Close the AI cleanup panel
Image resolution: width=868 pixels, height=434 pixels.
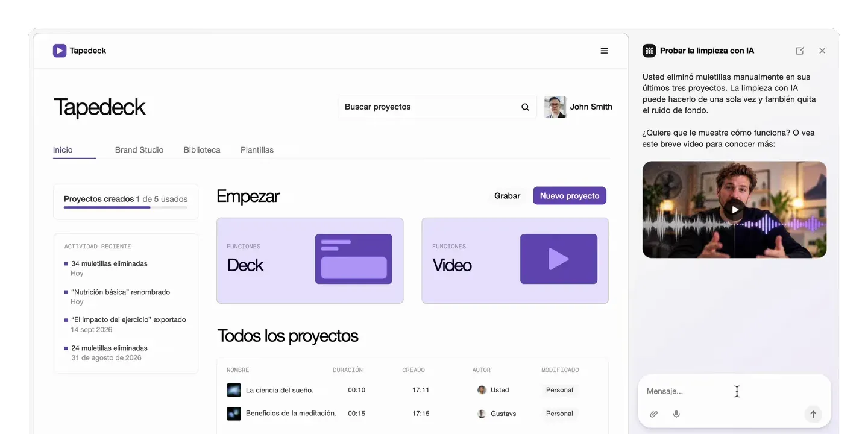pyautogui.click(x=822, y=51)
